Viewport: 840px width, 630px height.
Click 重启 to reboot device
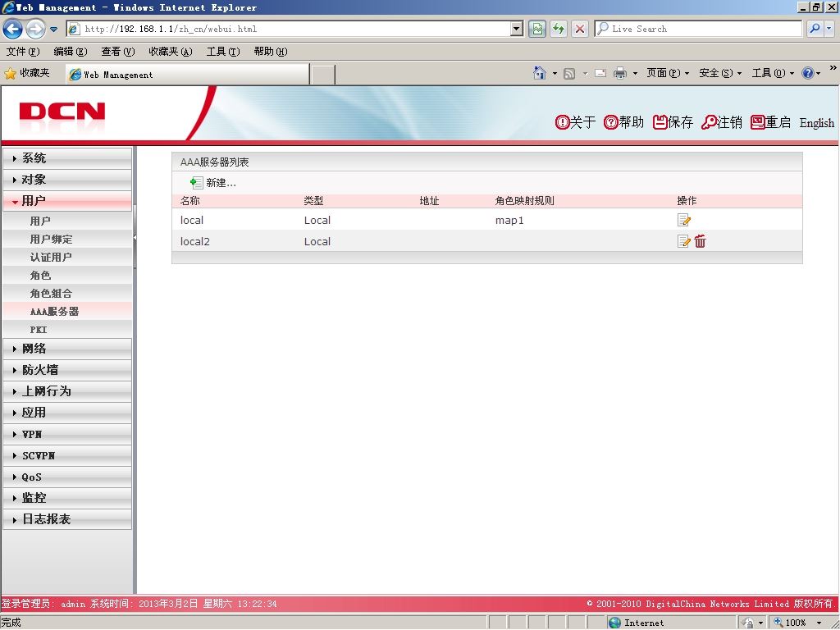click(770, 122)
